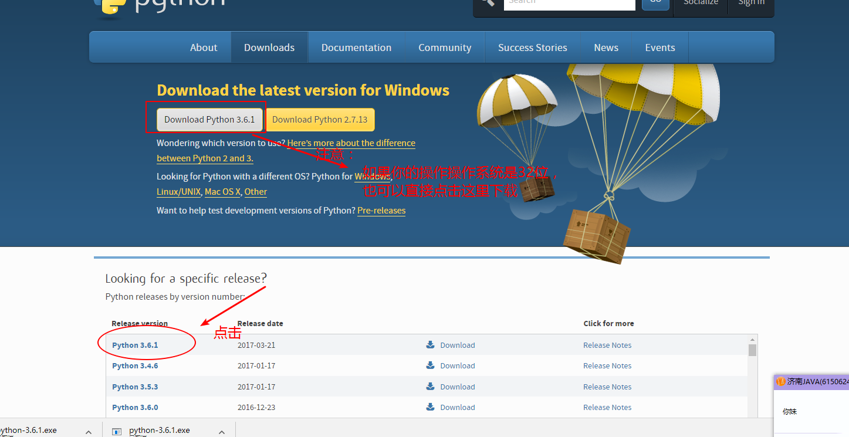
Task: Select the Success Stories menu item
Action: [x=532, y=47]
